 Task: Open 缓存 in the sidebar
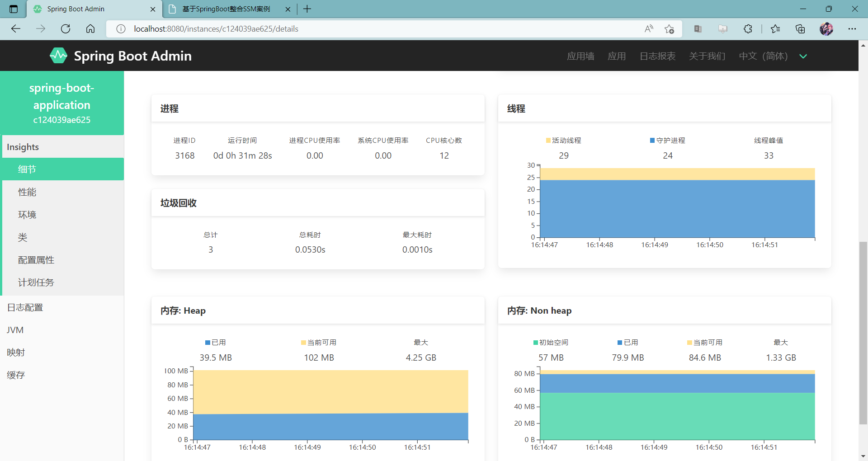(x=62, y=375)
